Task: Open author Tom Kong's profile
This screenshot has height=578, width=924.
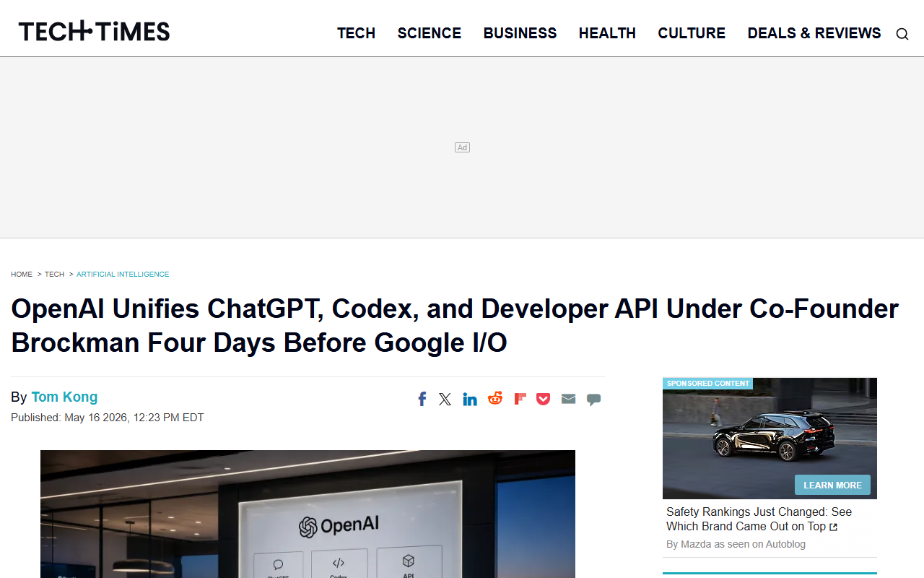Action: coord(64,397)
